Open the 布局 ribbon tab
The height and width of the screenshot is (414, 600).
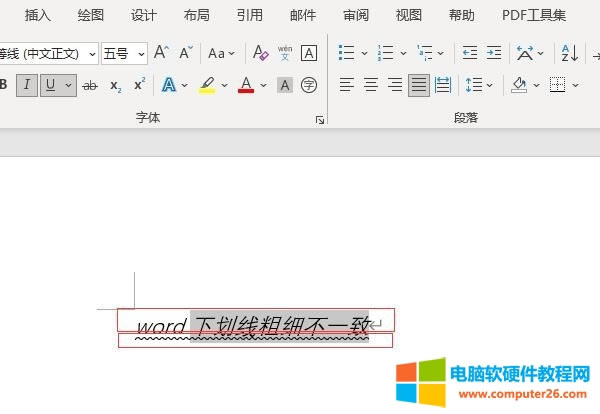pyautogui.click(x=197, y=15)
